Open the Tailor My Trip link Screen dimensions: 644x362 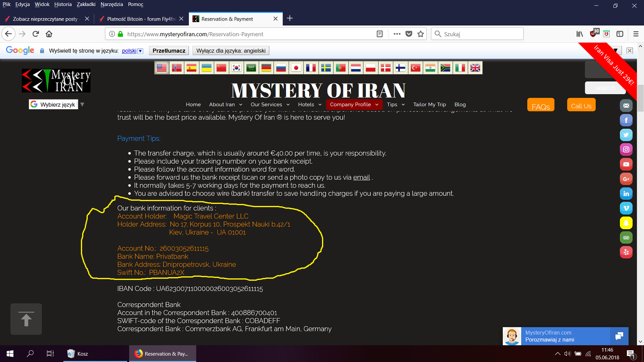click(x=429, y=105)
